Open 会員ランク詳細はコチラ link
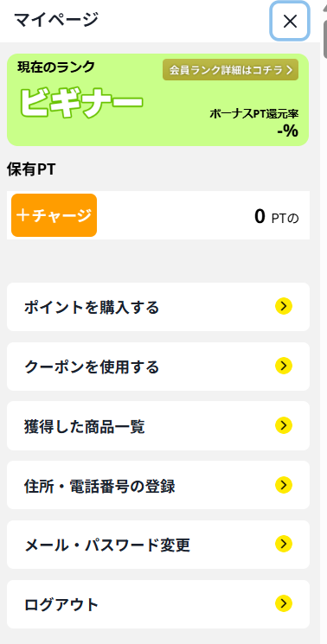The image size is (327, 644). click(x=230, y=70)
